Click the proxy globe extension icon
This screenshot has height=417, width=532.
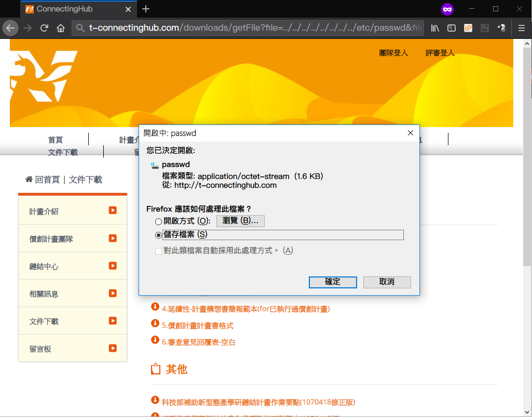[x=501, y=28]
